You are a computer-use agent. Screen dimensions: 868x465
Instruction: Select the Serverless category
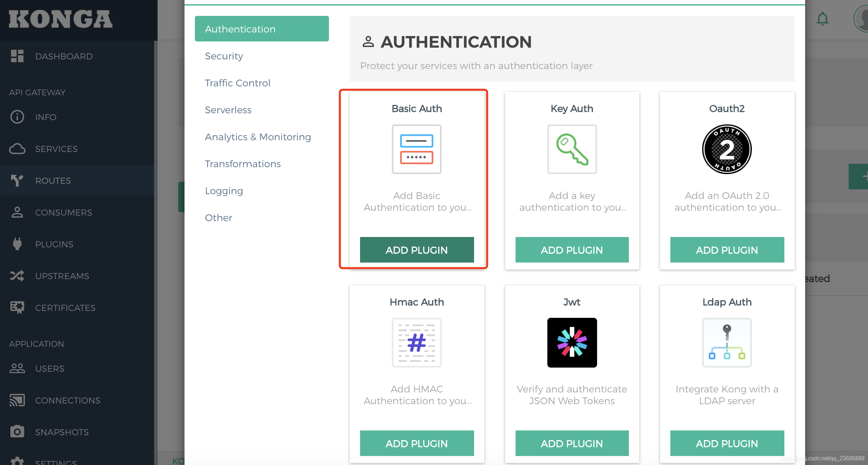click(262, 110)
